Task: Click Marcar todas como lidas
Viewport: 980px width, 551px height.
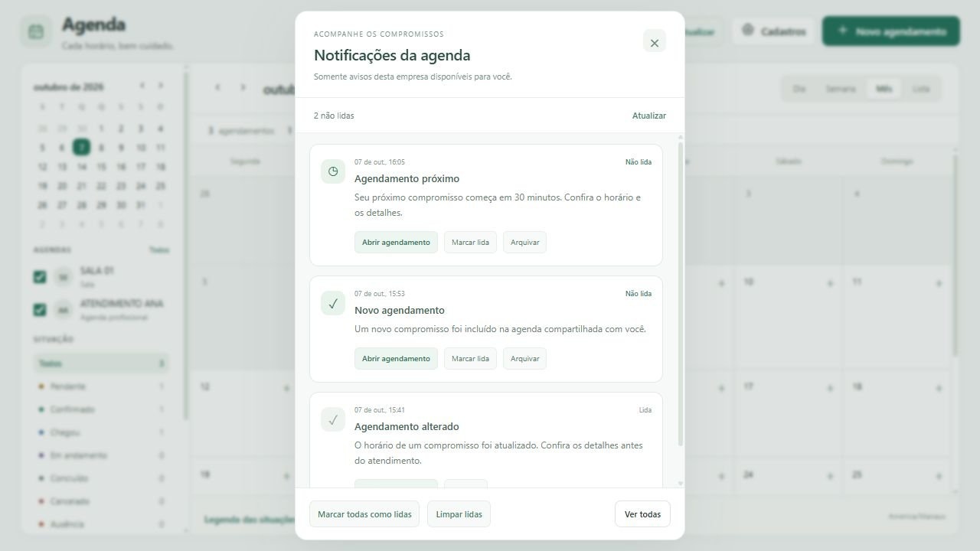Action: coord(364,514)
